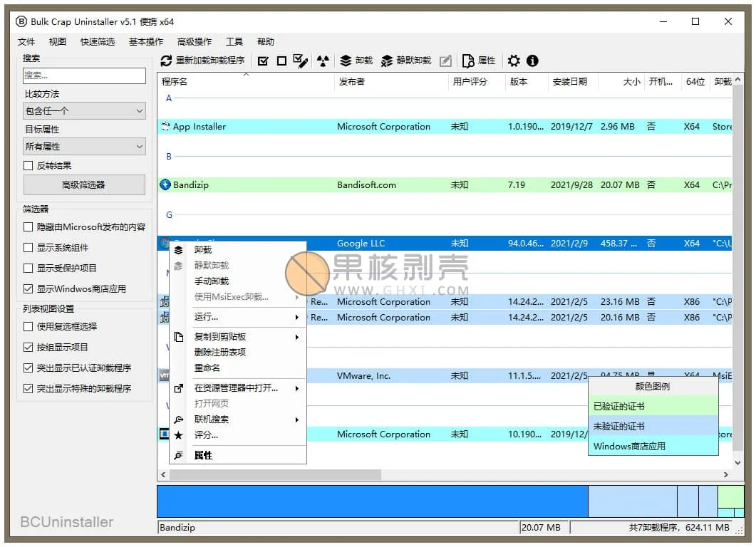Viewport: 756px width, 547px height.
Task: Sort list by 大小 column header
Action: [x=621, y=81]
